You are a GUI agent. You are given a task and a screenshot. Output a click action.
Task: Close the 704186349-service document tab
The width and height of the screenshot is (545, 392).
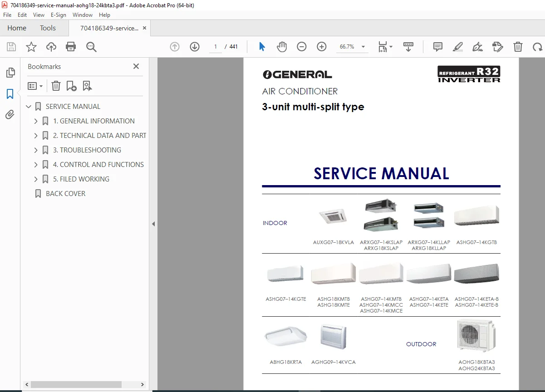tap(144, 28)
